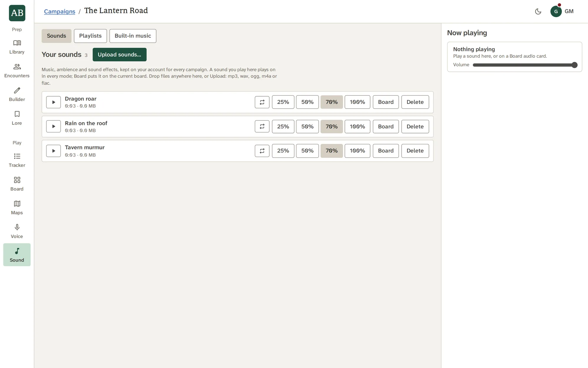This screenshot has width=588, height=368.
Task: Open Lore bookmark in sidebar
Action: click(x=17, y=118)
